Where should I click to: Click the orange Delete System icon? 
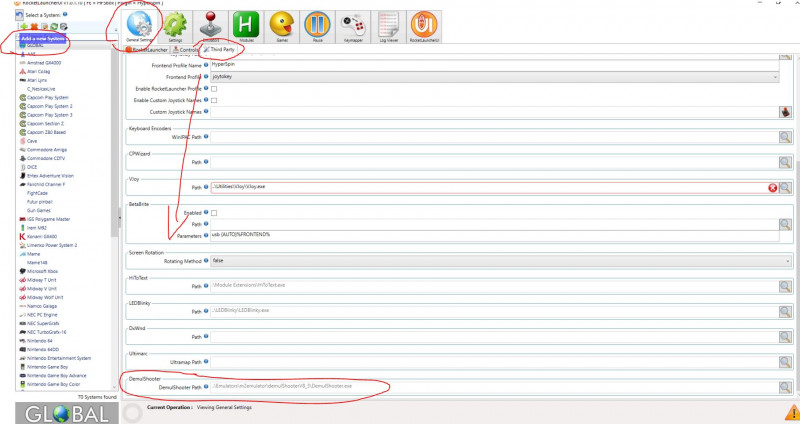point(34,27)
